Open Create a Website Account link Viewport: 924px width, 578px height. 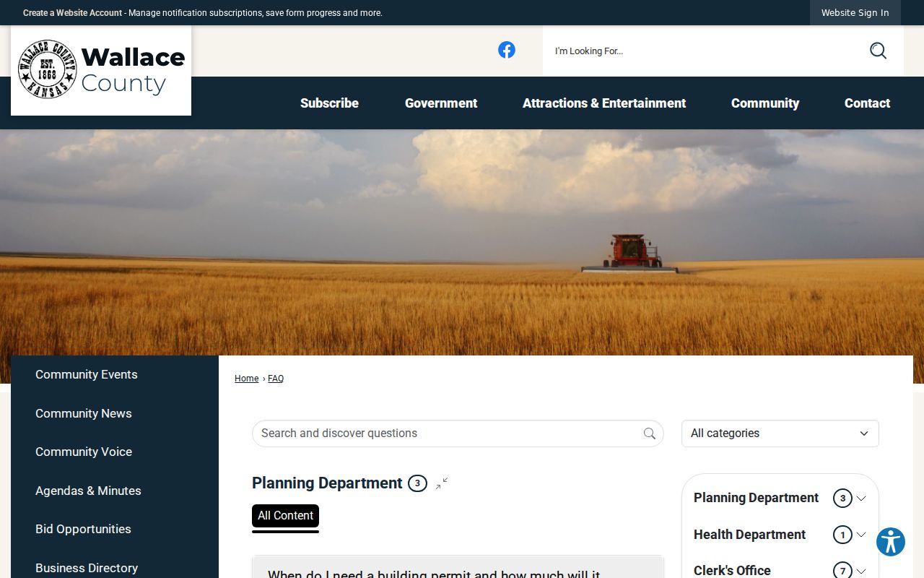(72, 13)
